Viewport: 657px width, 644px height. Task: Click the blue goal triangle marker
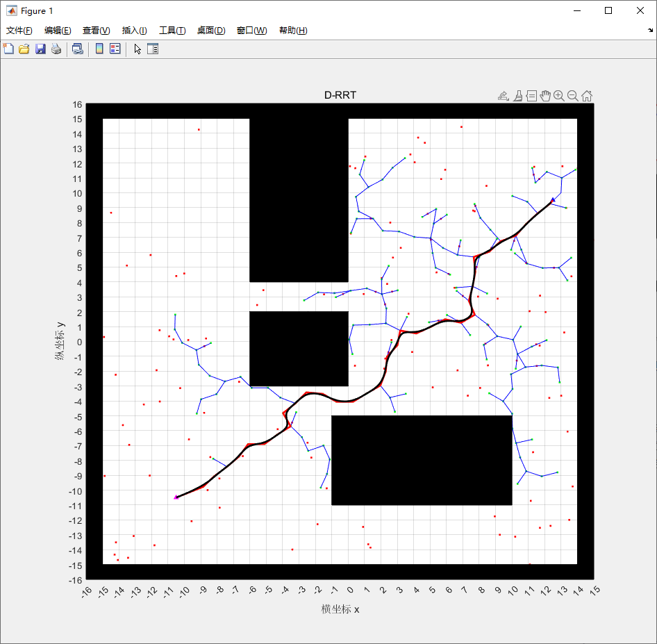pyautogui.click(x=553, y=200)
